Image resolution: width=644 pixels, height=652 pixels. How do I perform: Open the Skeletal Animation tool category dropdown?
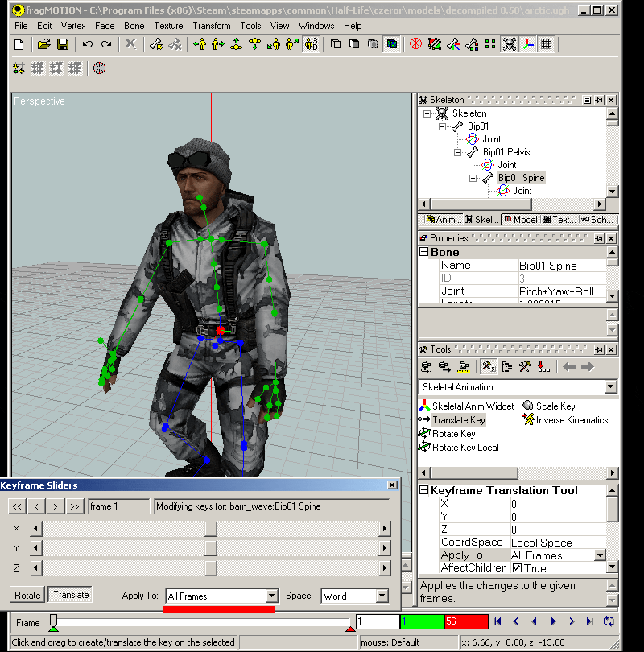[x=610, y=386]
